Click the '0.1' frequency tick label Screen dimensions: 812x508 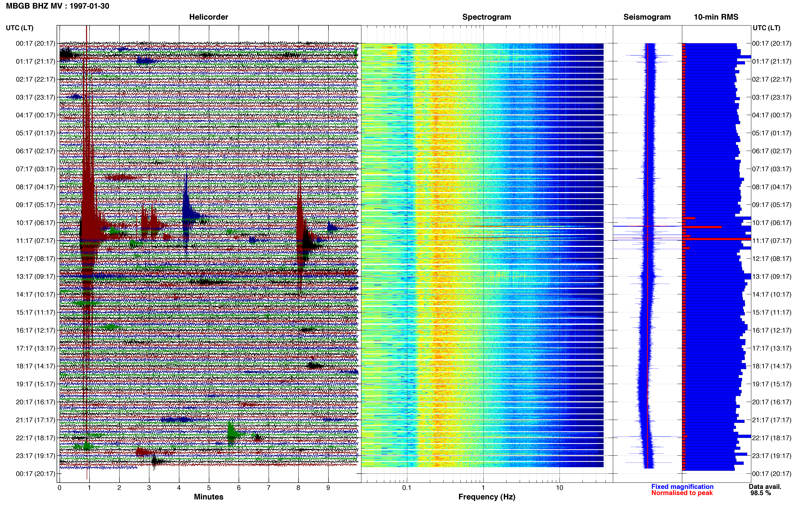407,487
